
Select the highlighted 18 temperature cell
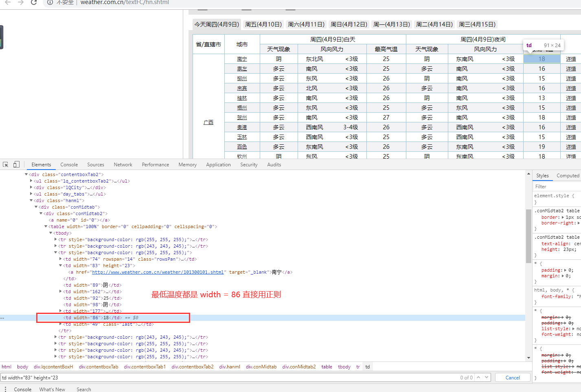pos(542,59)
